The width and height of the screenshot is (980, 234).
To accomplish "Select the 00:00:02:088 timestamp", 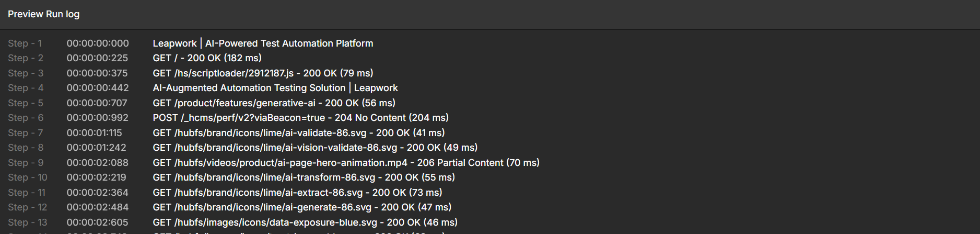I will (x=97, y=163).
